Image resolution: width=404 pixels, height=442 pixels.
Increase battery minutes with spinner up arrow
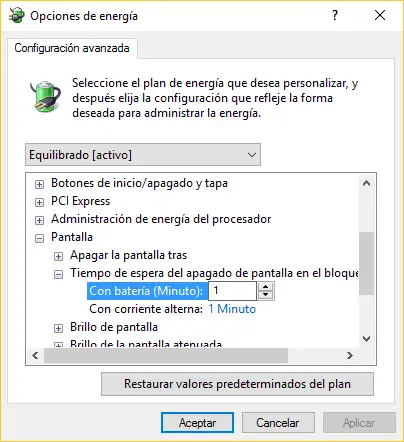tap(266, 287)
